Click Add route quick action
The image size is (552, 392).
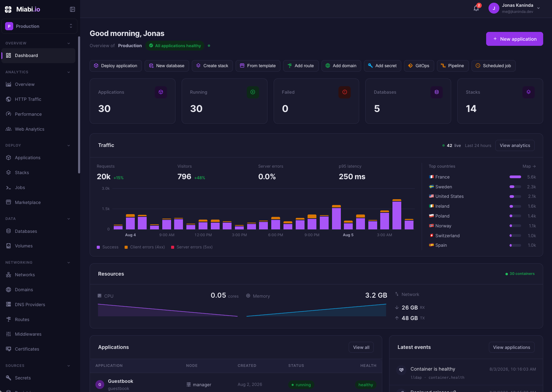click(301, 66)
